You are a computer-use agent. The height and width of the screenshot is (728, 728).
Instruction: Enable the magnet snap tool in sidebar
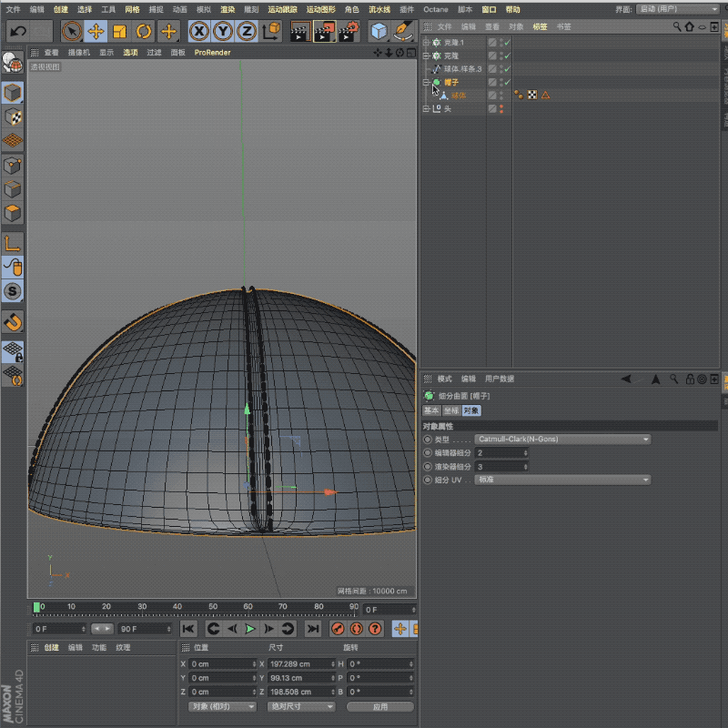(13, 321)
